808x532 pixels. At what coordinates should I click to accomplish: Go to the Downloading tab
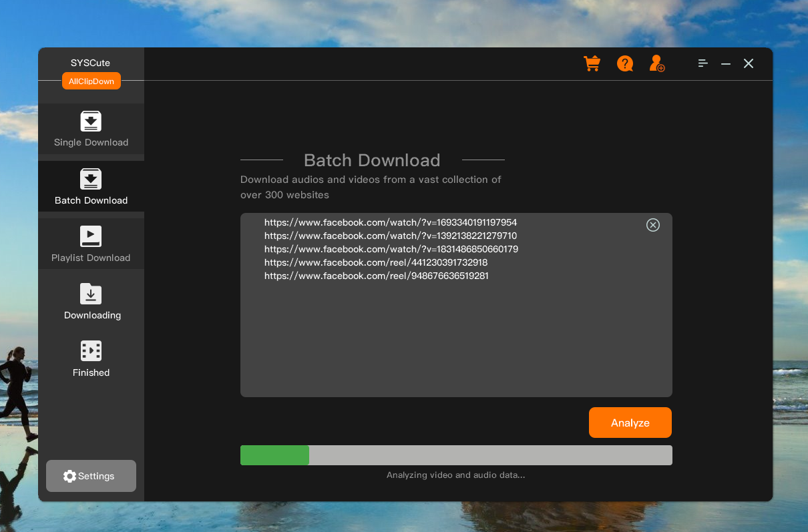91,301
